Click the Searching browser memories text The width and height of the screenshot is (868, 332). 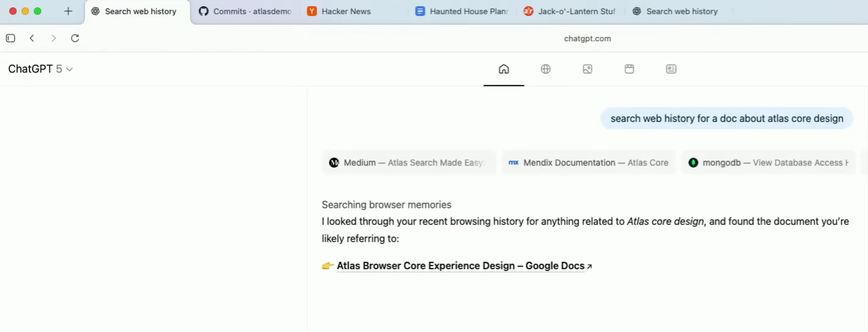tap(386, 205)
